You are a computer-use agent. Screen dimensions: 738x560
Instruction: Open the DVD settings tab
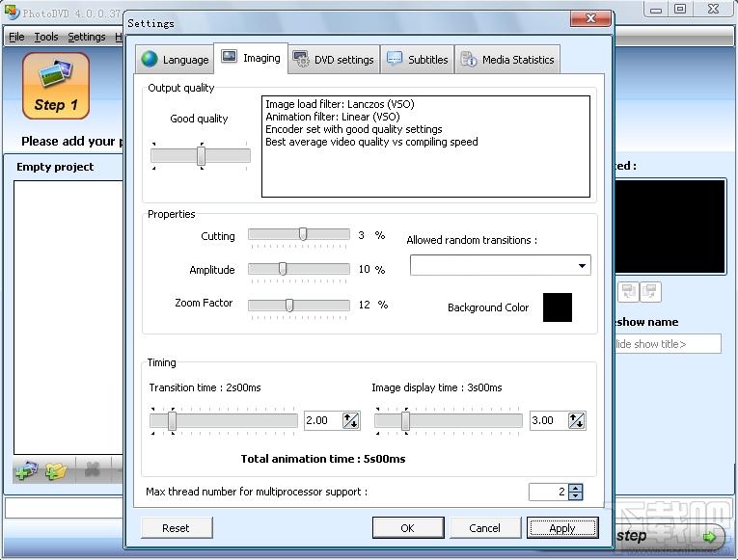pos(334,59)
